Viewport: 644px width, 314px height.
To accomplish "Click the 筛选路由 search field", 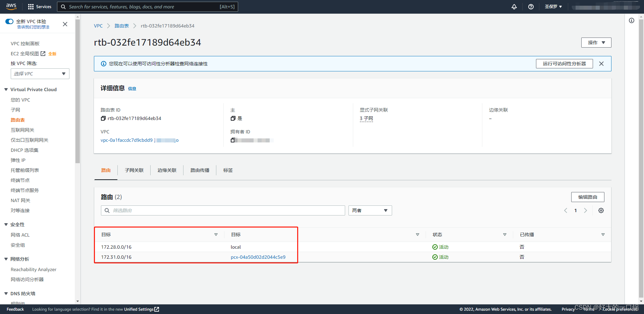I will tap(223, 210).
